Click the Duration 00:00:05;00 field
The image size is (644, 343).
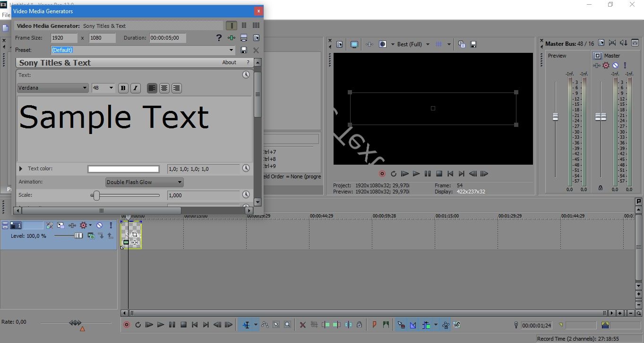pyautogui.click(x=168, y=38)
